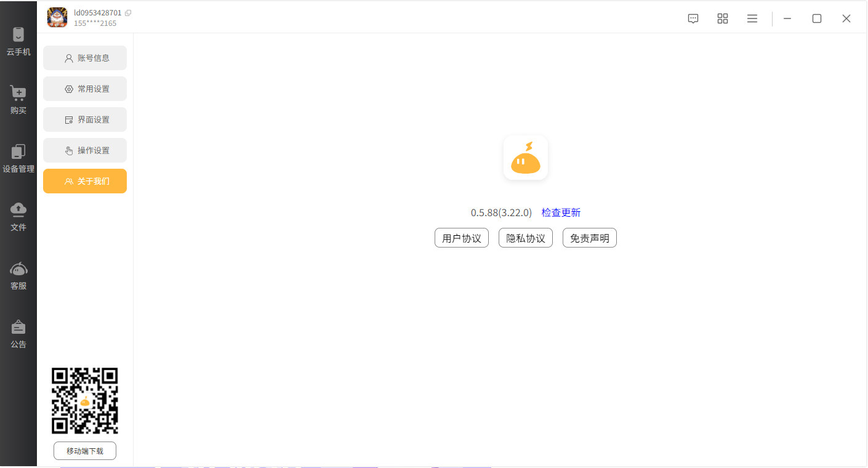The height and width of the screenshot is (468, 868).
Task: View the 隐私协议 privacy policy
Action: (526, 238)
